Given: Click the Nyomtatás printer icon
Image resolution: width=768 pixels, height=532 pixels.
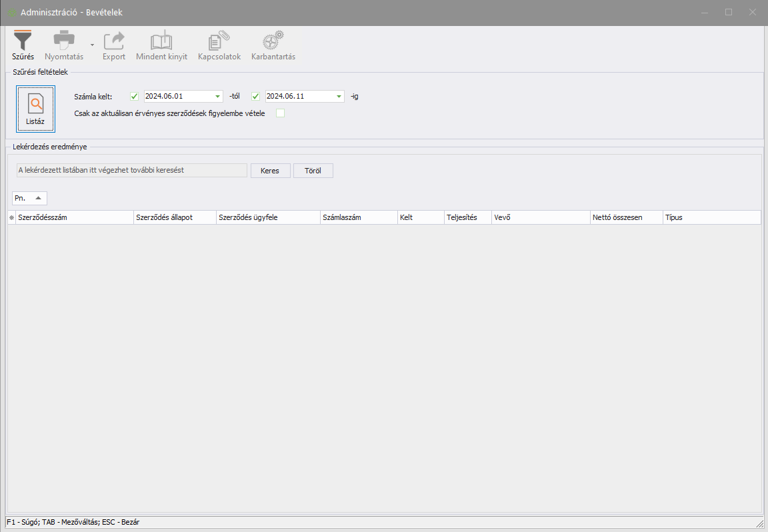Looking at the screenshot, I should pyautogui.click(x=64, y=41).
